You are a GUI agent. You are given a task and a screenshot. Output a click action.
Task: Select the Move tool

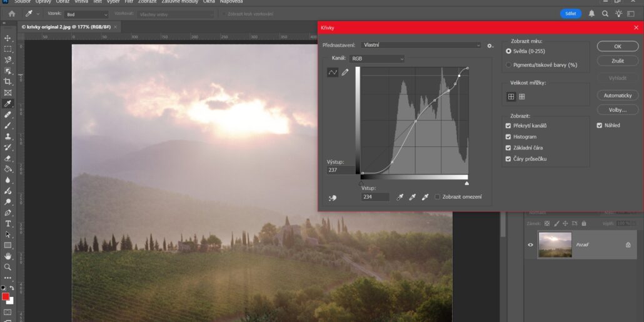point(8,38)
